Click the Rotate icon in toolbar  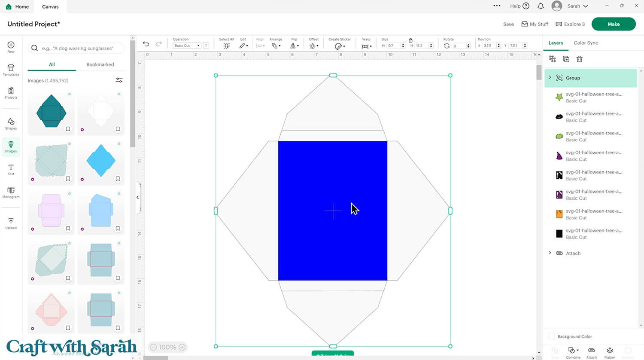[447, 46]
